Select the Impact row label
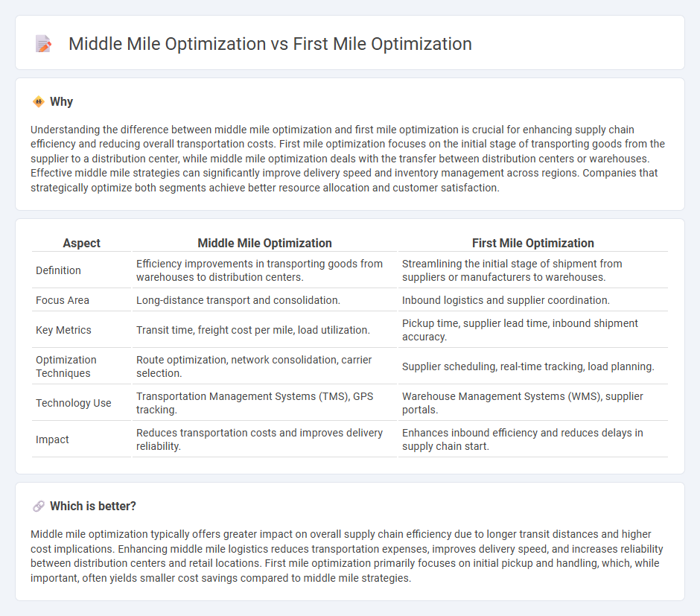This screenshot has height=616, width=700. coord(52,439)
